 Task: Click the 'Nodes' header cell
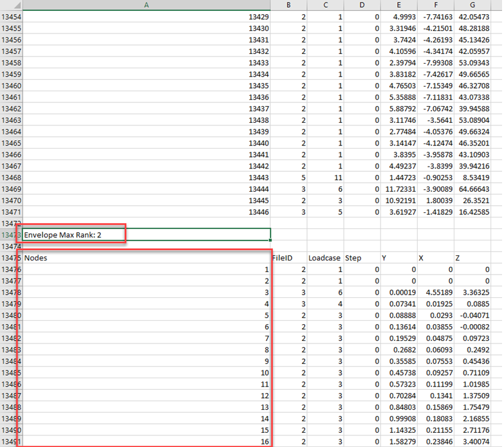click(x=147, y=258)
